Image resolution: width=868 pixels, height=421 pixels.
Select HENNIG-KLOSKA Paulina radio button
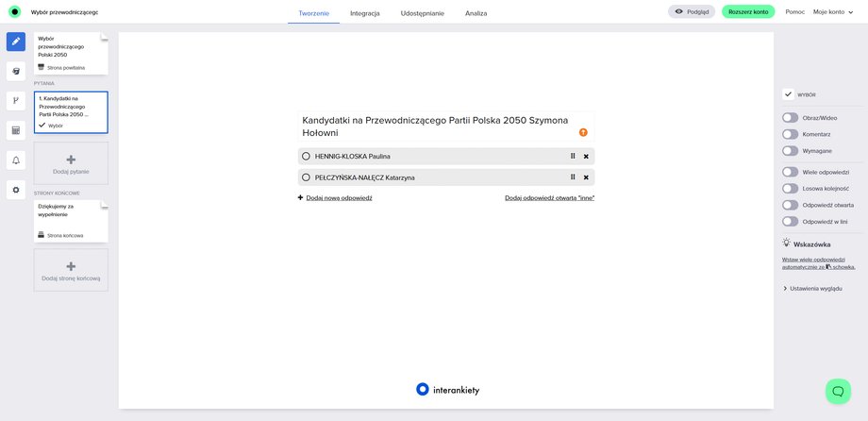point(306,157)
